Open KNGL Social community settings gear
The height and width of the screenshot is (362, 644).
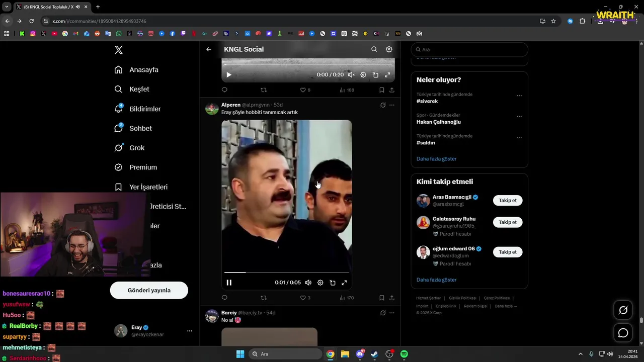(389, 49)
